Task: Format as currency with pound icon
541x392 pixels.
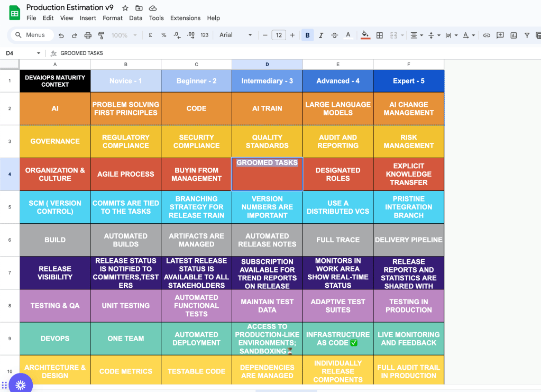Action: pyautogui.click(x=150, y=35)
